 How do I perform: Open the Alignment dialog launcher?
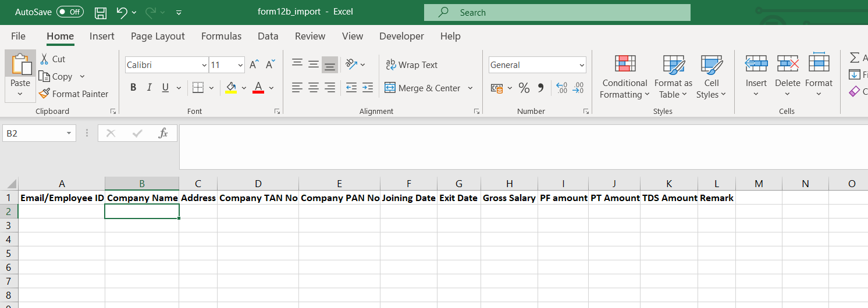476,111
